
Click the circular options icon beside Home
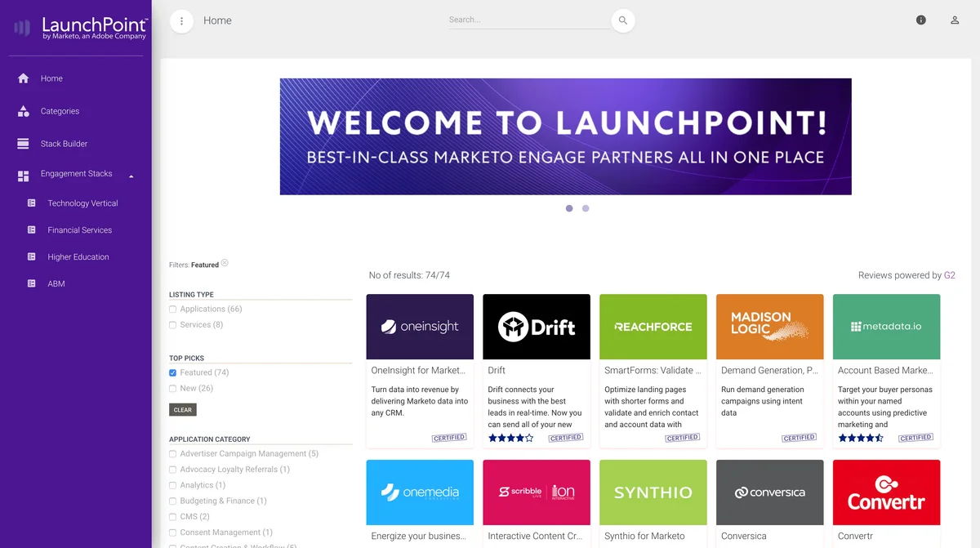pos(181,20)
